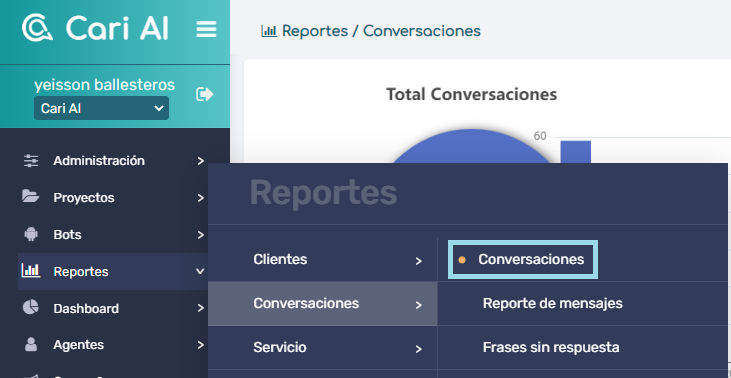Click the blue pie chart segment
731x378 pixels.
(471, 146)
